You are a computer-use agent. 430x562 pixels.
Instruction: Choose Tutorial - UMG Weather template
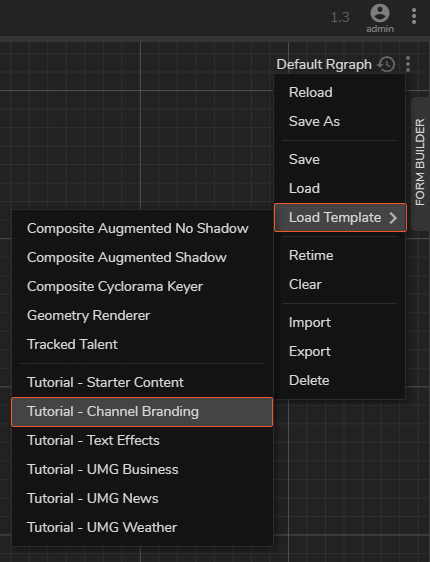(x=142, y=528)
